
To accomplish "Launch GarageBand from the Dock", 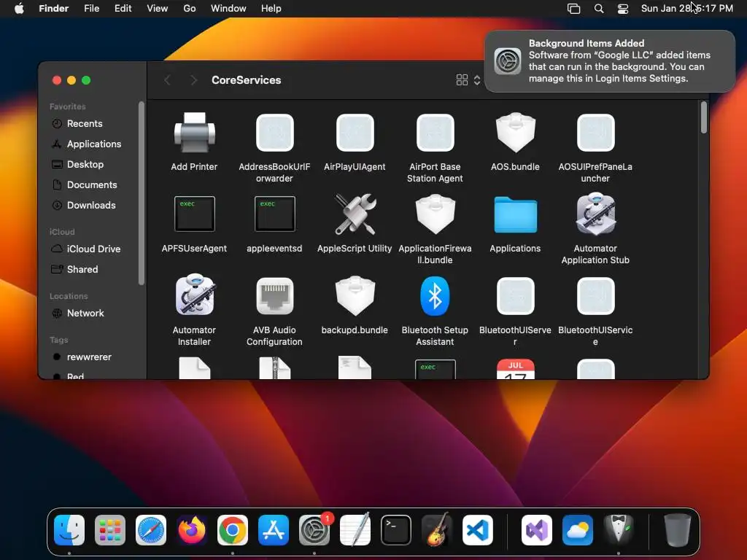I will (x=437, y=529).
